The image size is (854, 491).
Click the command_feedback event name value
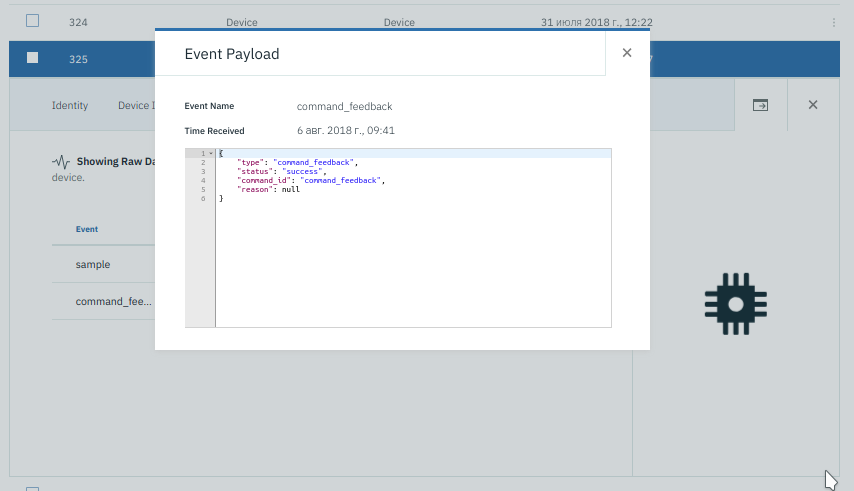[x=344, y=106]
